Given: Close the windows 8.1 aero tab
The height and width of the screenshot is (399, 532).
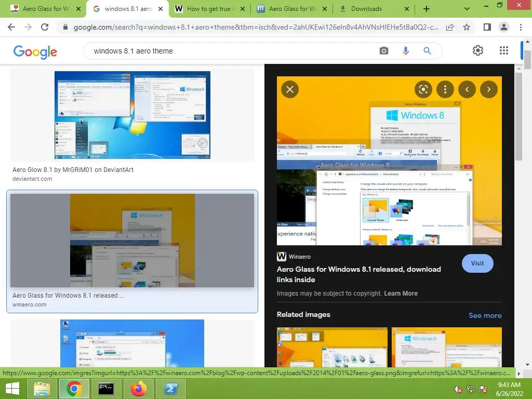Looking at the screenshot, I should 161,9.
